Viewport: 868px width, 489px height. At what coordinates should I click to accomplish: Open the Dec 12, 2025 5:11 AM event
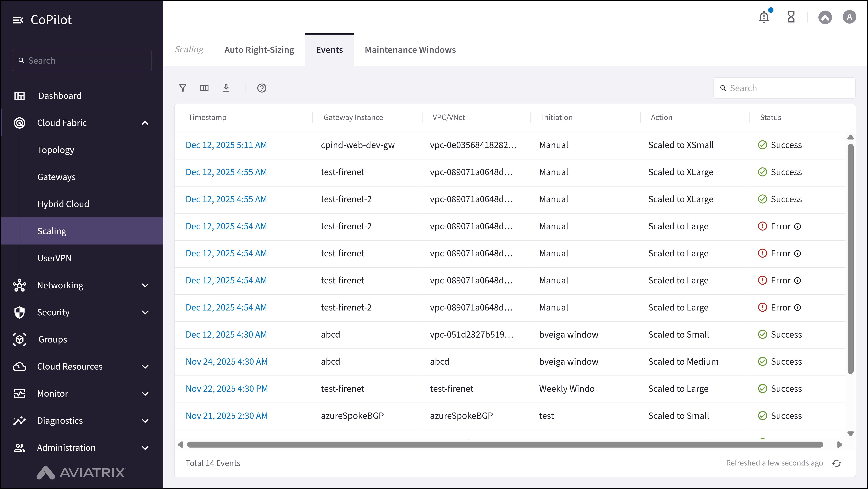226,145
